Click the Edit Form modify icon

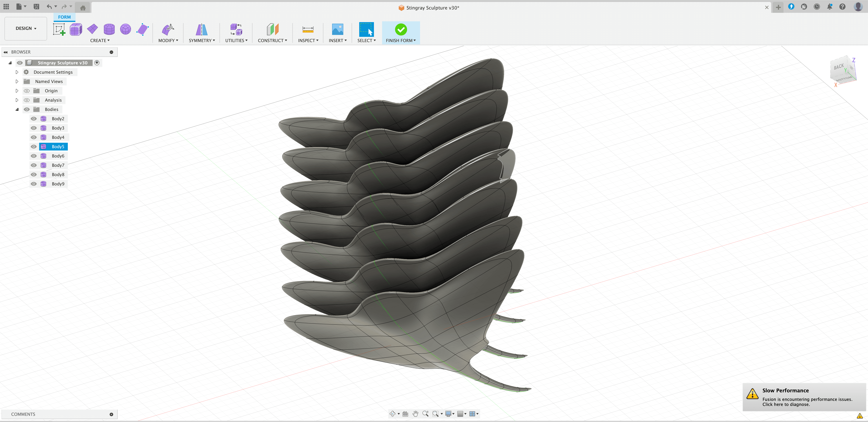[x=168, y=29]
